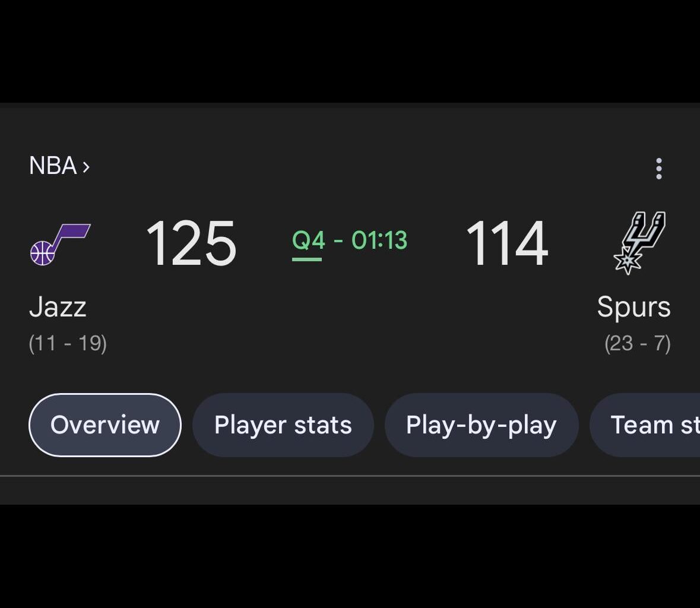Image resolution: width=700 pixels, height=608 pixels.
Task: Tap the Jazz score of 125
Action: 191,243
